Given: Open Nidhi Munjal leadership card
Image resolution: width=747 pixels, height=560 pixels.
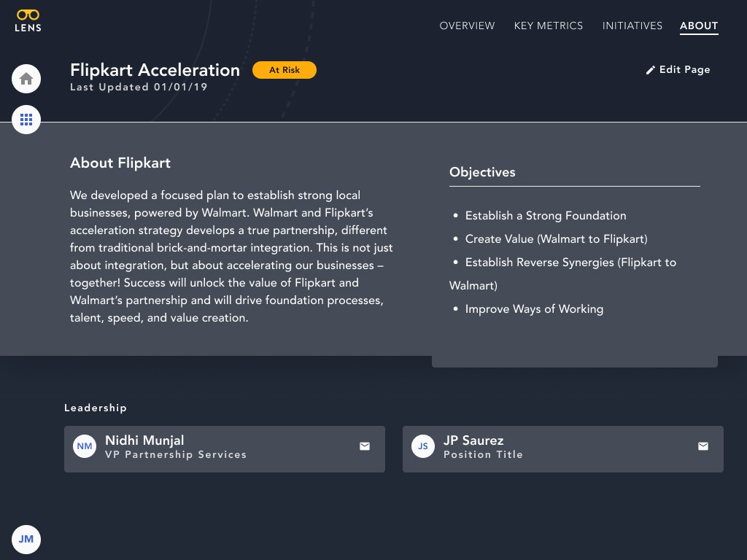Looking at the screenshot, I should pyautogui.click(x=225, y=449).
